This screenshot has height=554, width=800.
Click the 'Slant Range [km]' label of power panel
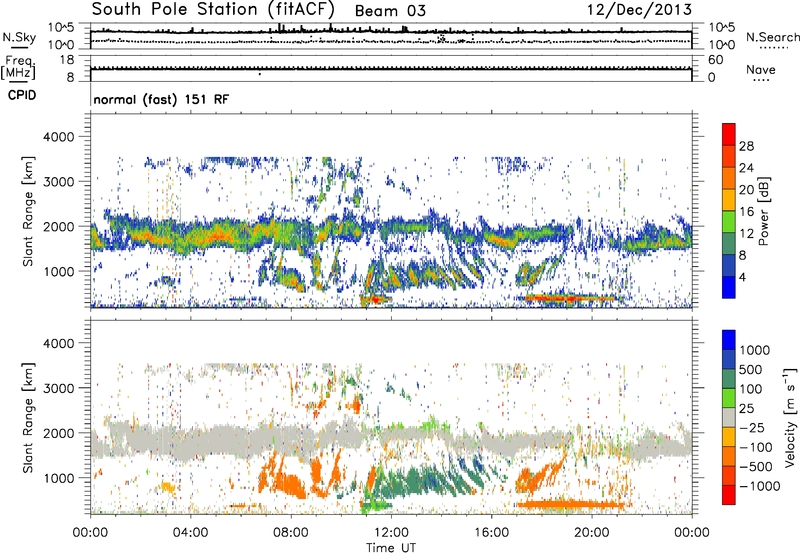tap(28, 211)
